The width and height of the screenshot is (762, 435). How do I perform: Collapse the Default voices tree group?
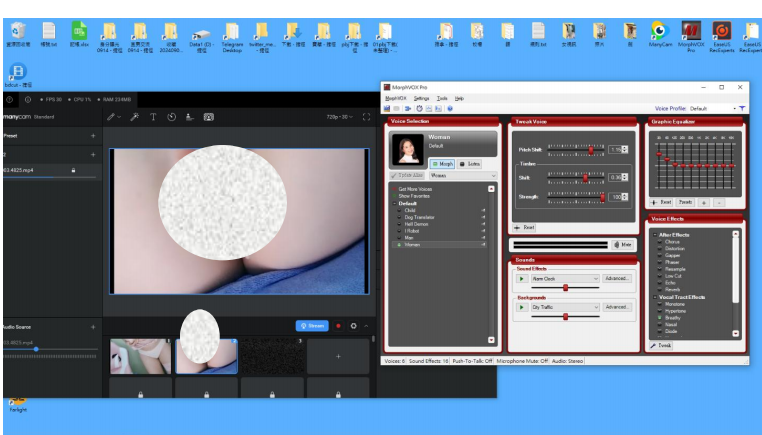[395, 204]
